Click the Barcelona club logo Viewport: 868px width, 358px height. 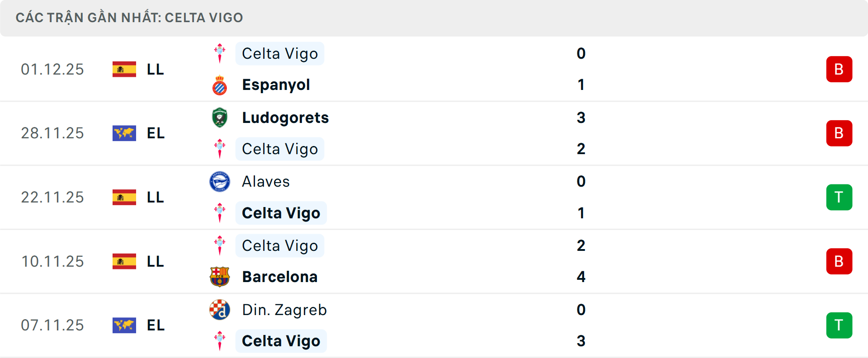pos(220,277)
